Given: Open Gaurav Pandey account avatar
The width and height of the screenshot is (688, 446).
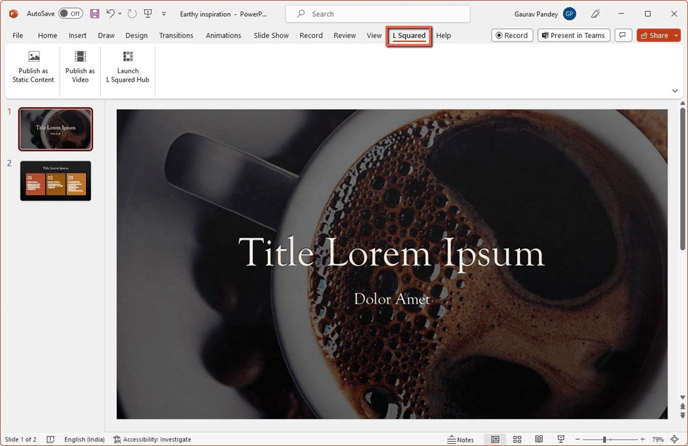Looking at the screenshot, I should click(570, 14).
